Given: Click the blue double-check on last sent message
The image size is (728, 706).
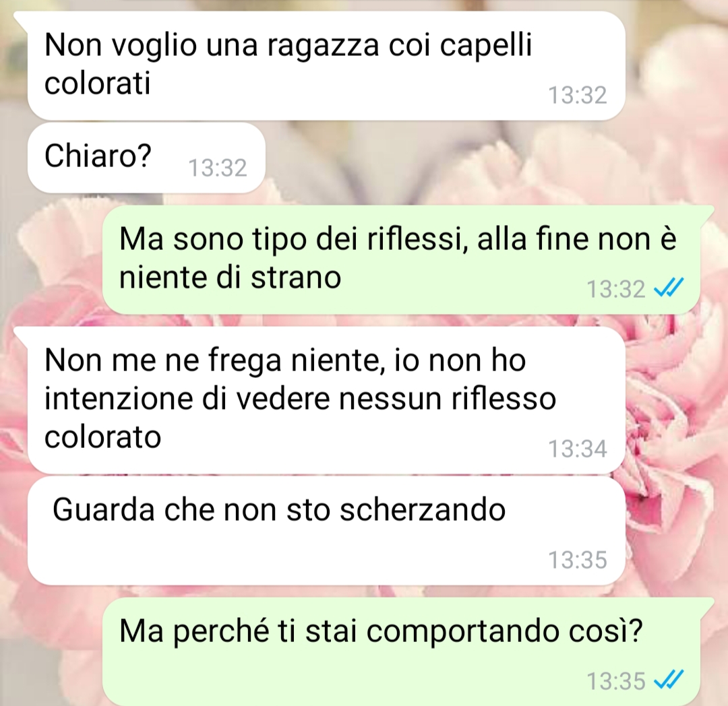Looking at the screenshot, I should (x=669, y=680).
